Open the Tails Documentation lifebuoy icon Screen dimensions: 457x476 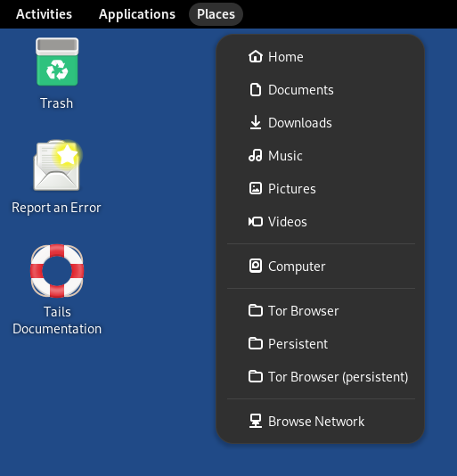pyautogui.click(x=57, y=271)
